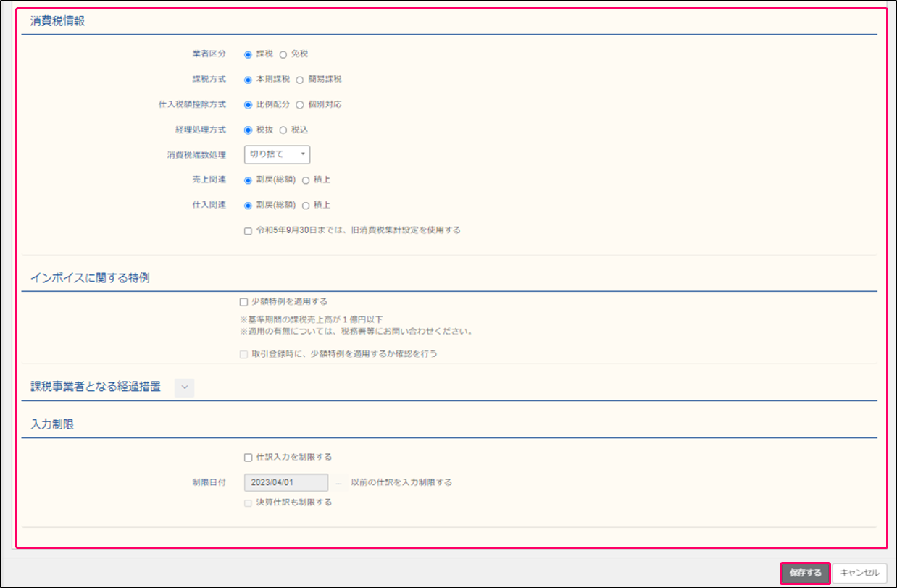Select the 免税 radio button
Screen dimensions: 897x588
click(x=283, y=54)
